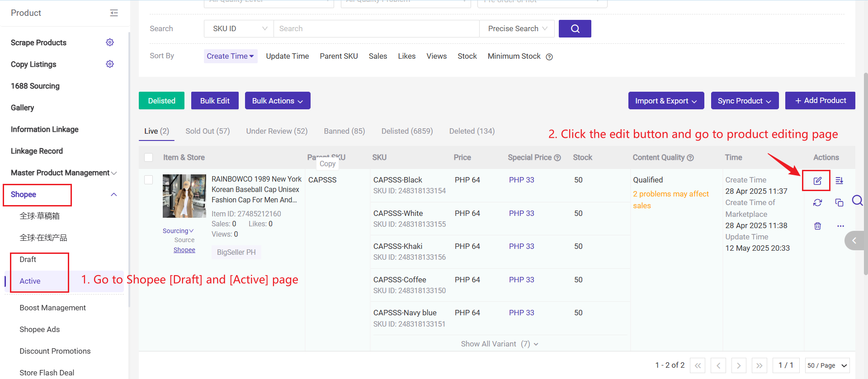Collapse the Product sidebar menu icon
This screenshot has width=868, height=379.
[x=114, y=13]
